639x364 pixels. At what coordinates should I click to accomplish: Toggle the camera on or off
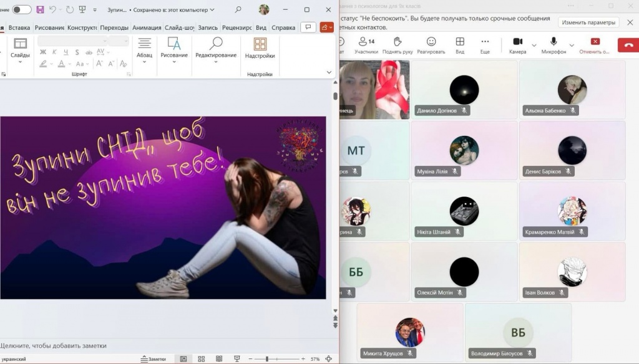[x=517, y=45]
